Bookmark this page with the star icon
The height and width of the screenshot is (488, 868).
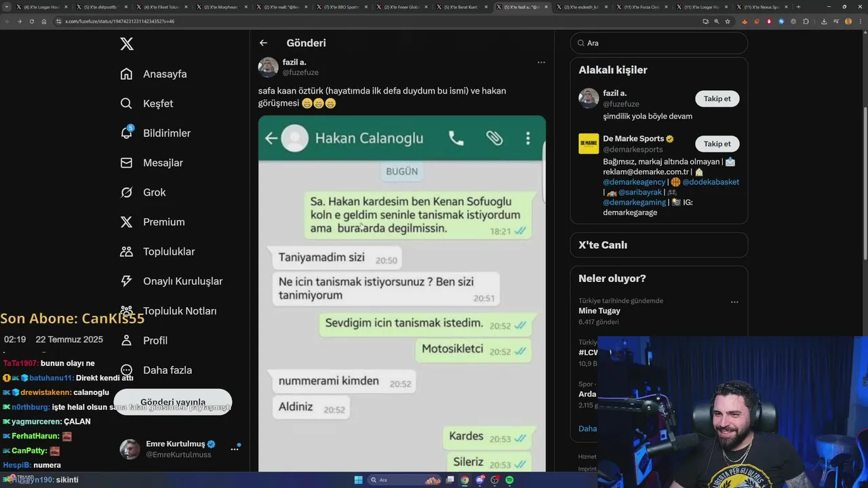[x=728, y=21]
